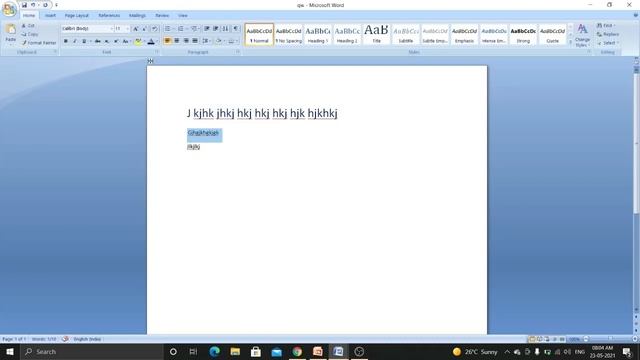Open shading color dropdown
Image resolution: width=640 pixels, height=360 pixels.
[x=220, y=41]
